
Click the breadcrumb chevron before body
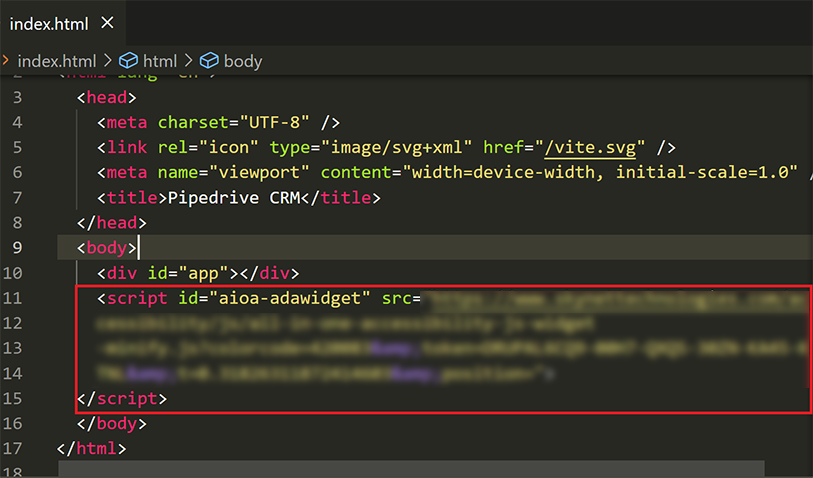point(190,61)
